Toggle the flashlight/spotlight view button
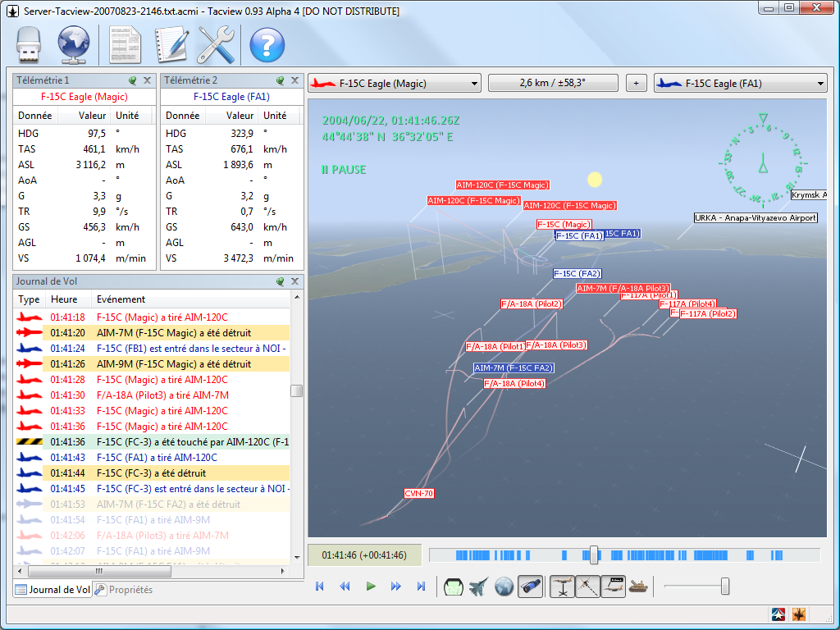Screen dimensions: 840x630 [530, 586]
